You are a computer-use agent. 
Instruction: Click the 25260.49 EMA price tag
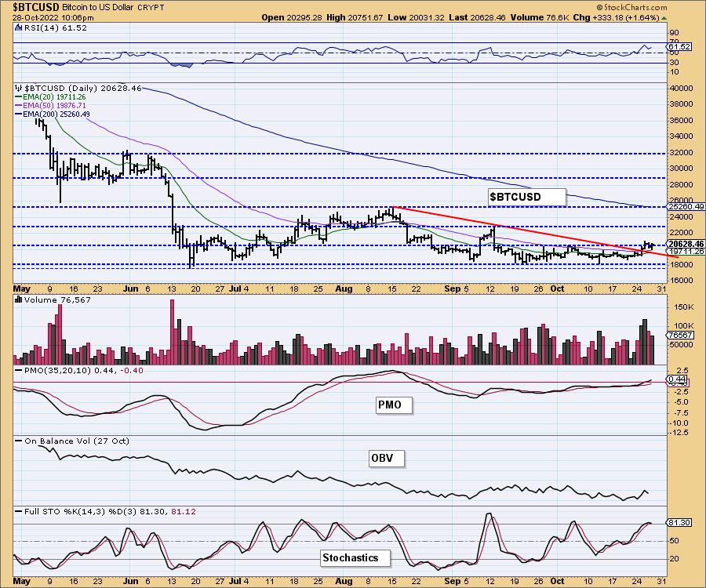(x=686, y=206)
